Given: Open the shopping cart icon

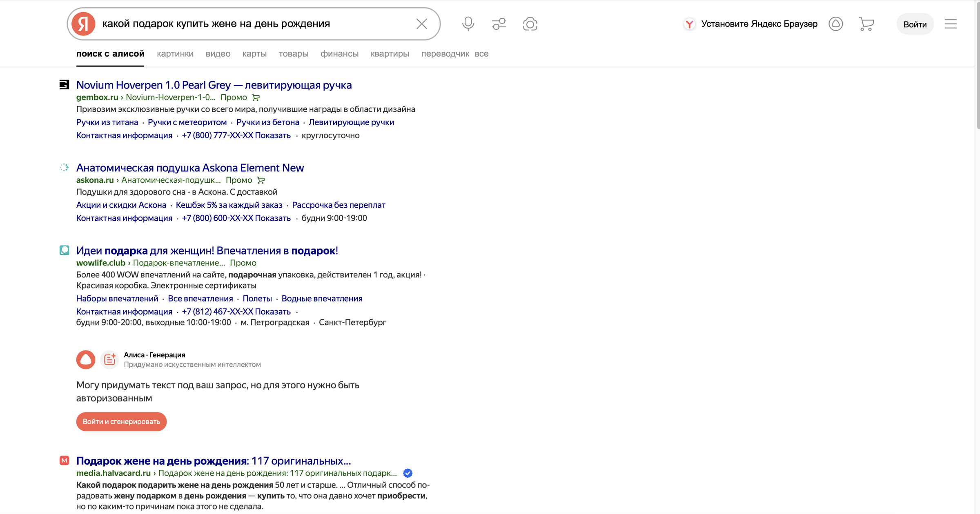Looking at the screenshot, I should pyautogui.click(x=866, y=24).
